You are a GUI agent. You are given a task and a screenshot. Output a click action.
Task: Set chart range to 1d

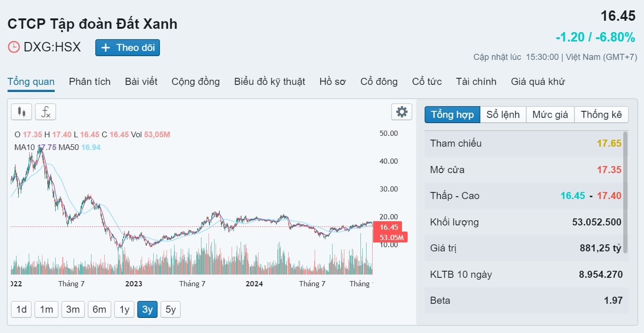(21, 309)
